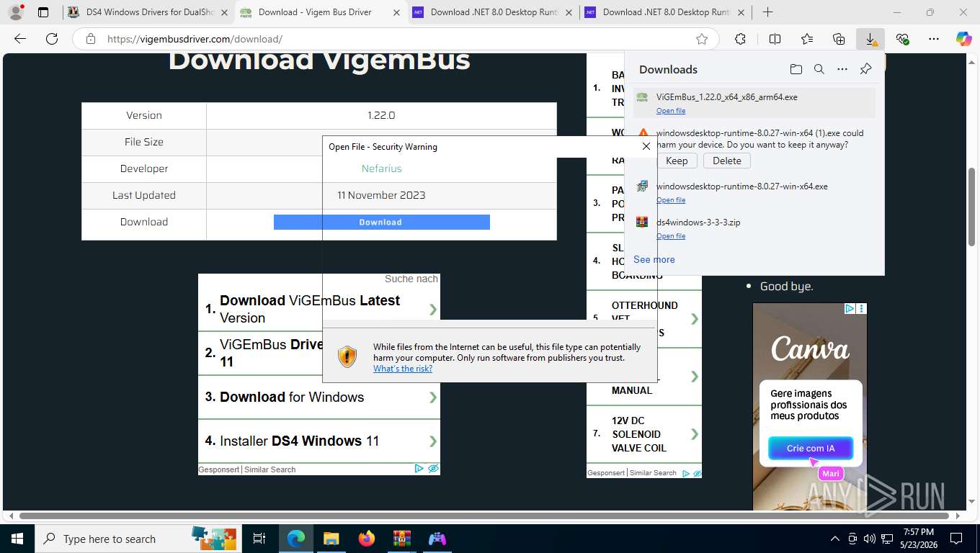The height and width of the screenshot is (553, 980).
Task: Close the DS4 Windows Drivers tab
Action: (224, 12)
